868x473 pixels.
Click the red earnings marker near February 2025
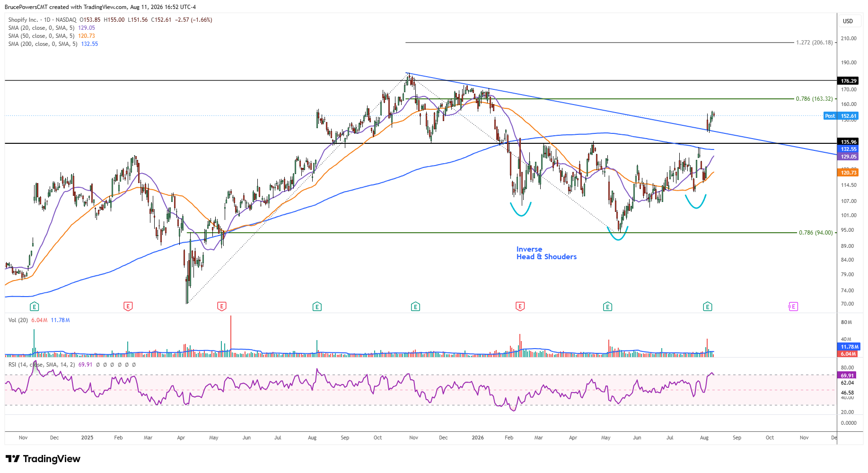[x=128, y=307]
